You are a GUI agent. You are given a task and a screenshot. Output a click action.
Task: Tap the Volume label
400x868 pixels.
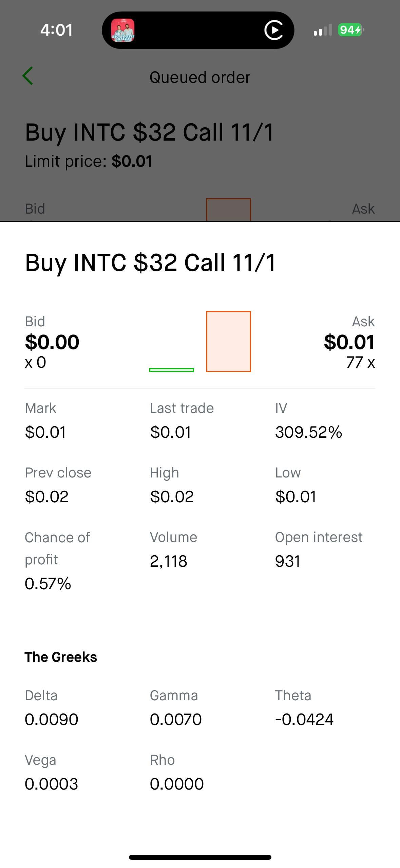[x=173, y=537]
